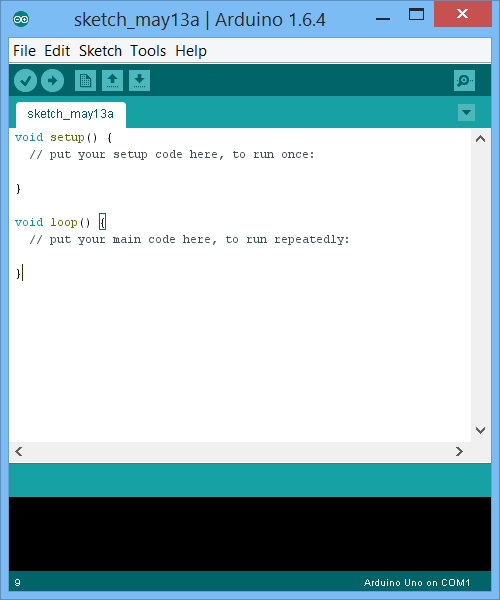Screen dimensions: 500x600
Task: Click the Verify checkmark button
Action: (25, 81)
